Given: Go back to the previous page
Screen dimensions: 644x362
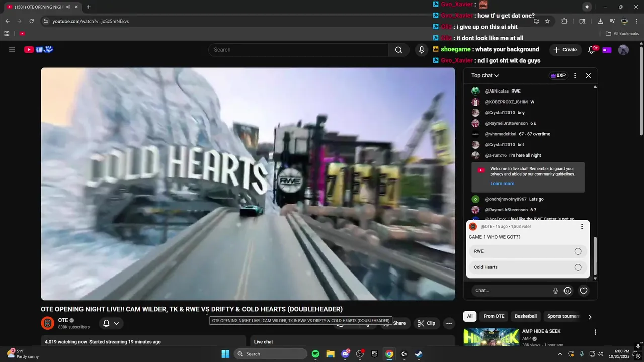Looking at the screenshot, I should (x=7, y=21).
